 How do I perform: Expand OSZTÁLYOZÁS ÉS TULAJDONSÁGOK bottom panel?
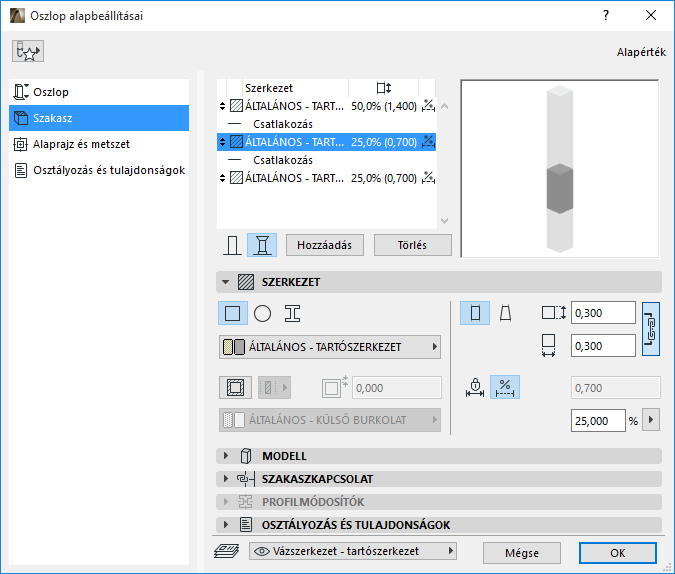pos(439,525)
